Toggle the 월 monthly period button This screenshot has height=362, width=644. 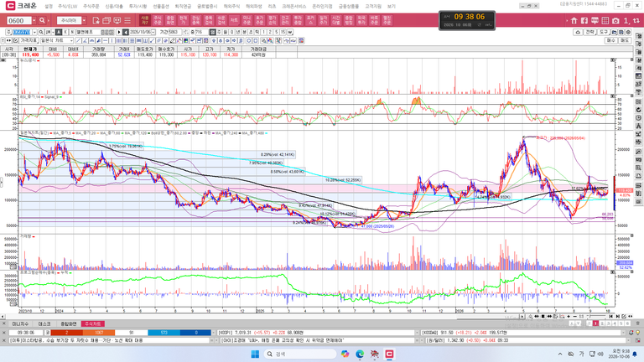click(x=226, y=32)
